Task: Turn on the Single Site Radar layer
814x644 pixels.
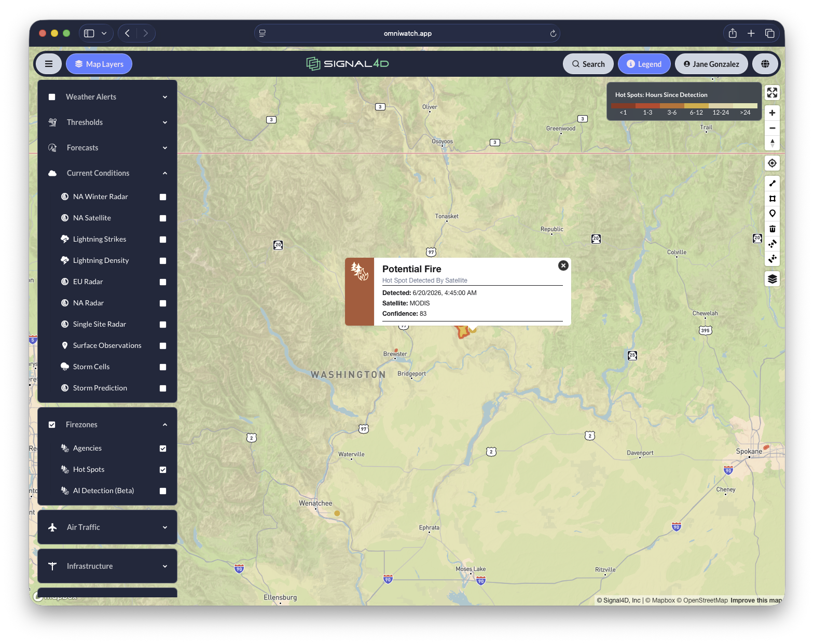Action: tap(163, 325)
